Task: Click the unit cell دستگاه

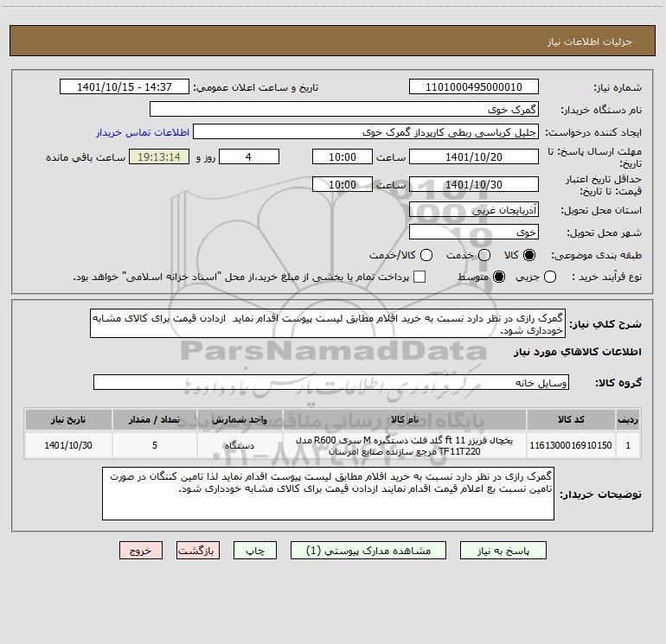Action: [240, 445]
